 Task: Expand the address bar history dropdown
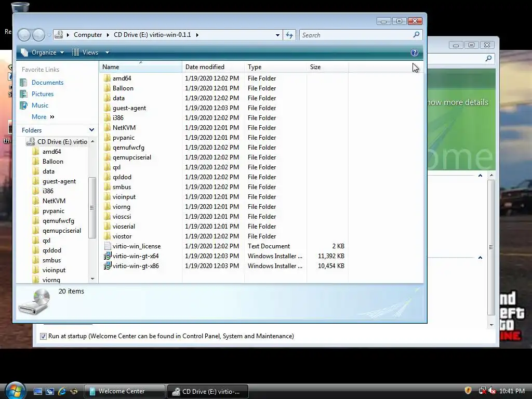click(x=277, y=35)
